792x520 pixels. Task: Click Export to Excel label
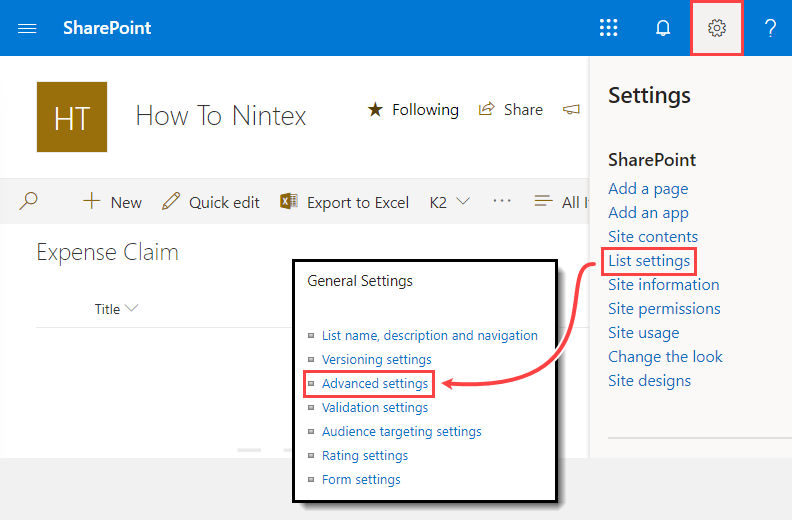(x=358, y=203)
